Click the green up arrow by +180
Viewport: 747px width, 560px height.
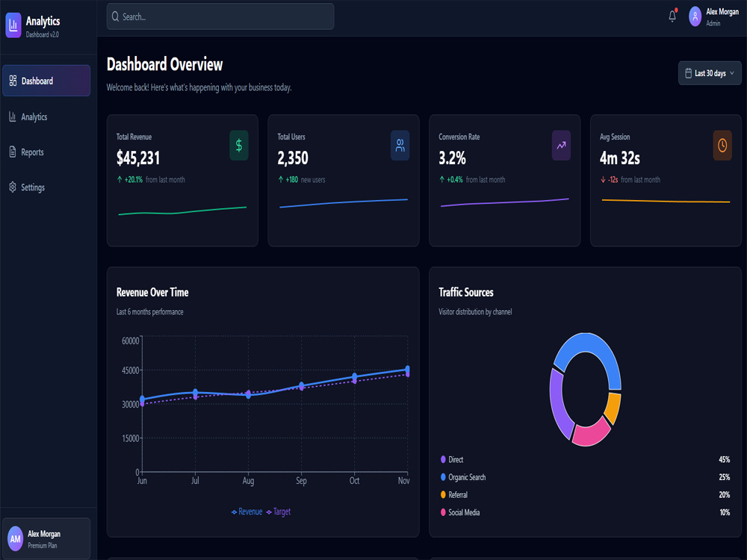[281, 179]
